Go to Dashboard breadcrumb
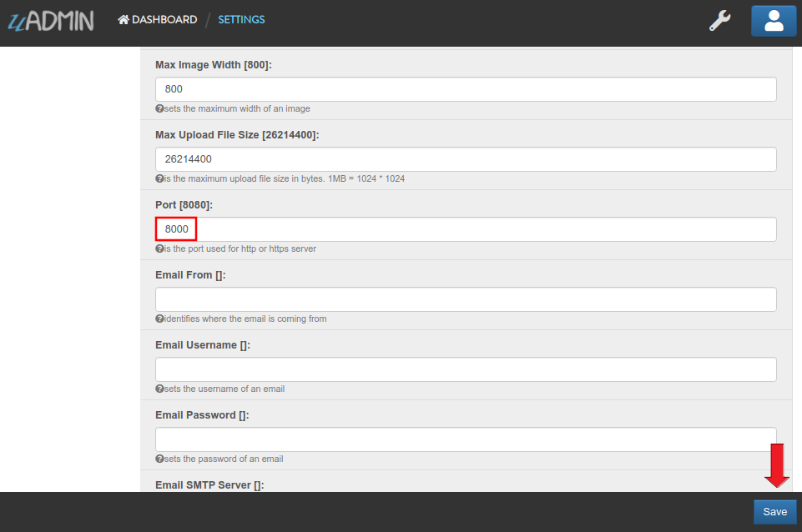The image size is (802, 532). [x=158, y=19]
